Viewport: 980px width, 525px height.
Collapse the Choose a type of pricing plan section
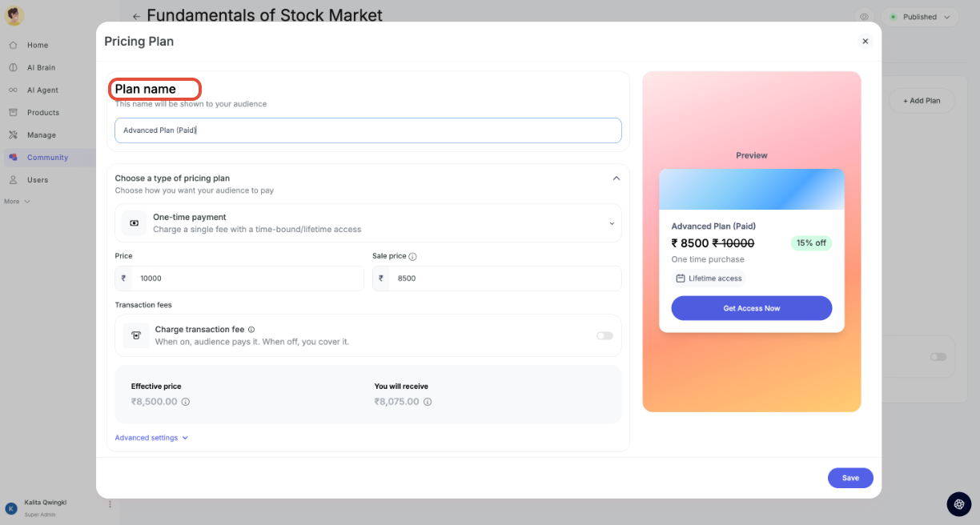(616, 178)
